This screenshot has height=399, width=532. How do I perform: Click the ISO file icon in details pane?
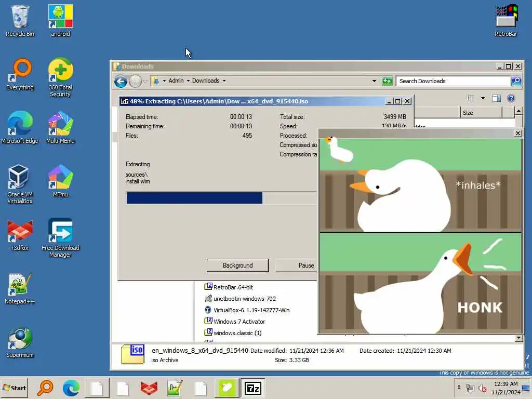click(132, 354)
